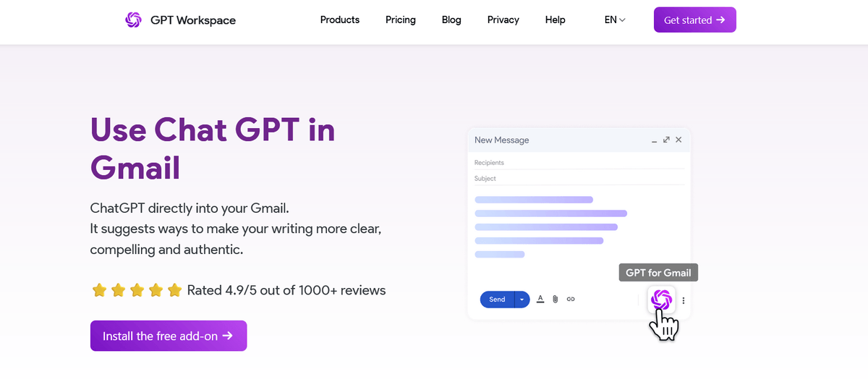Go to the Pricing page

coord(401,20)
